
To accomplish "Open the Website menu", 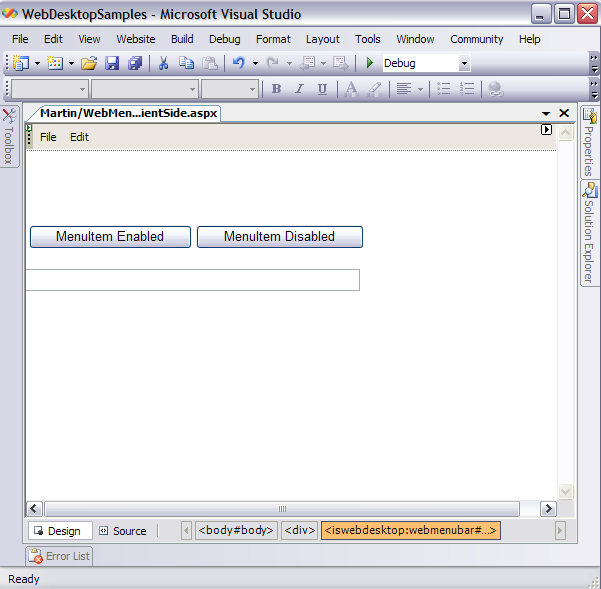I will pyautogui.click(x=135, y=39).
